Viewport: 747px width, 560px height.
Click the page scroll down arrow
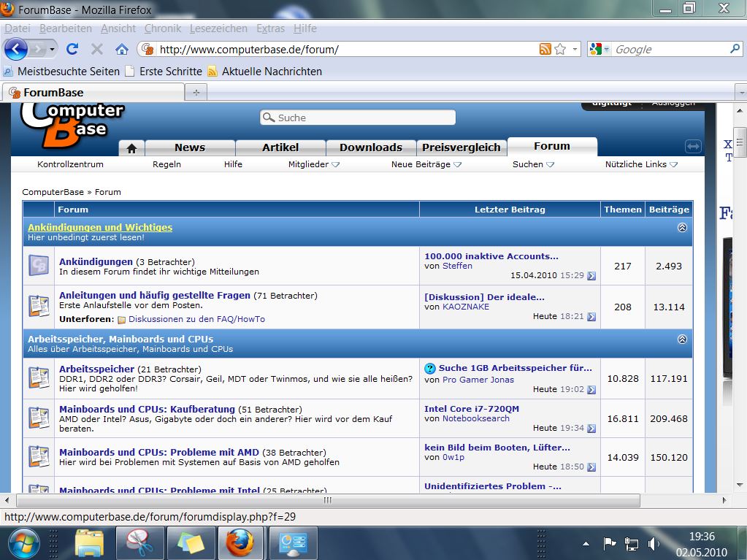(740, 486)
